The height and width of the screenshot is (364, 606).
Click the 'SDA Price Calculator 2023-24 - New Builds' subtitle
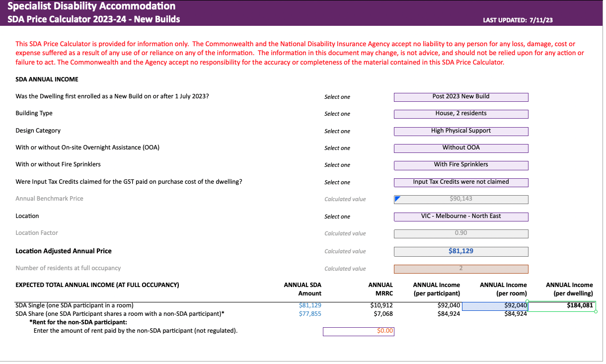[x=93, y=19]
